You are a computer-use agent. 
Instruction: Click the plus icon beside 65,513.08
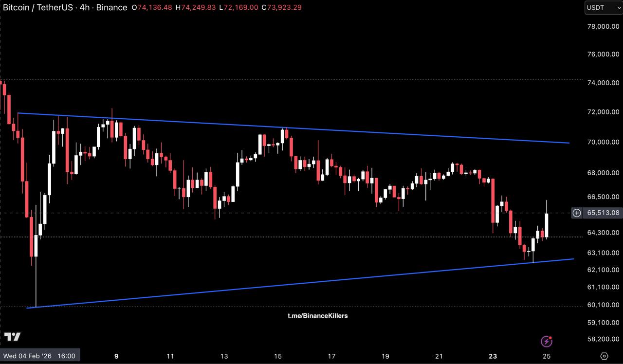point(576,213)
